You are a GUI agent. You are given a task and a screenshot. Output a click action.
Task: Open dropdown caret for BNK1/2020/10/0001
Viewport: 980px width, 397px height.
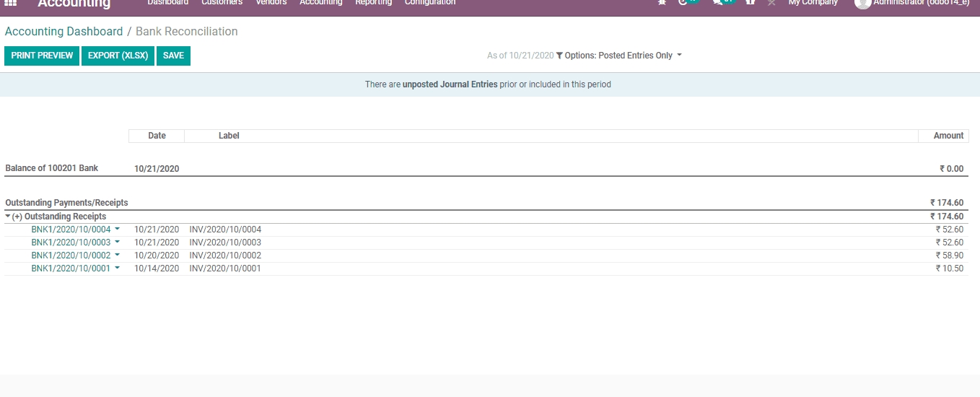[x=117, y=269]
